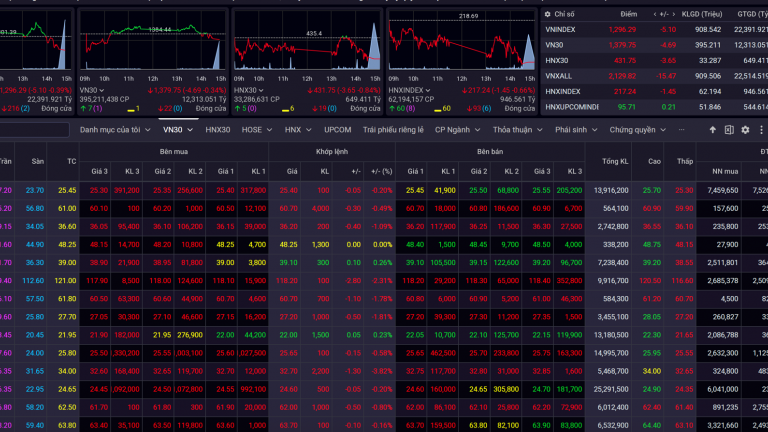
Task: Click reference price 121.00
Action: click(x=65, y=281)
